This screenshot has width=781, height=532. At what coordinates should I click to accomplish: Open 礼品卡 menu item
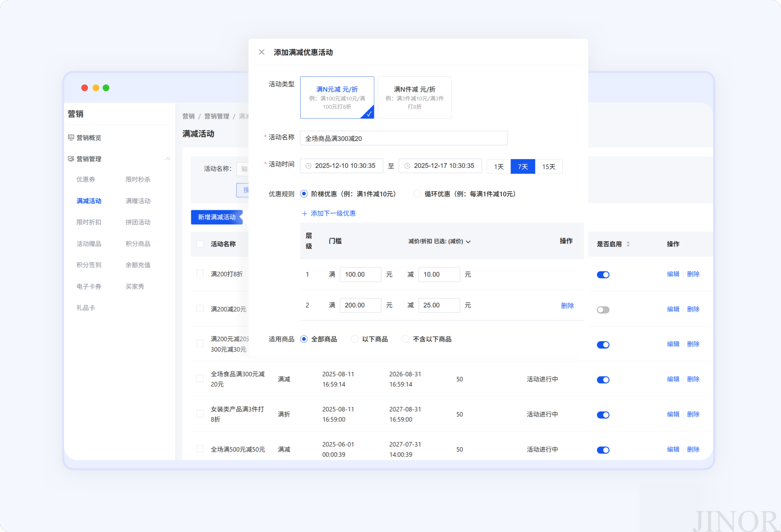86,308
